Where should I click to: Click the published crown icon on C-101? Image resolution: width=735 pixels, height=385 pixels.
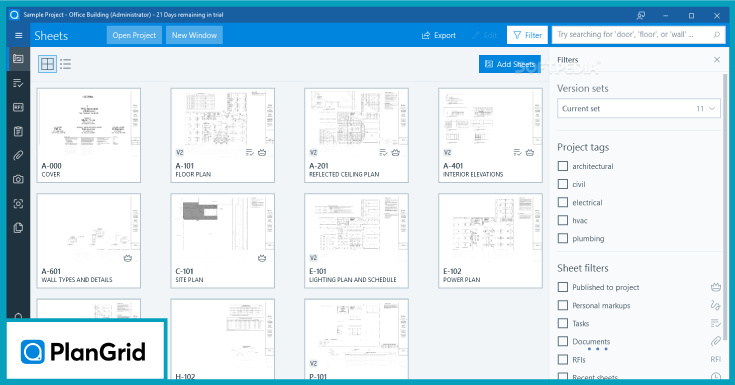(262, 258)
